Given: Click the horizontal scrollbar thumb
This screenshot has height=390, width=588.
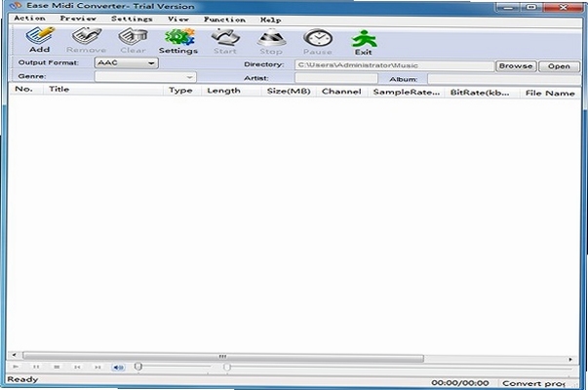Looking at the screenshot, I should pos(223,356).
